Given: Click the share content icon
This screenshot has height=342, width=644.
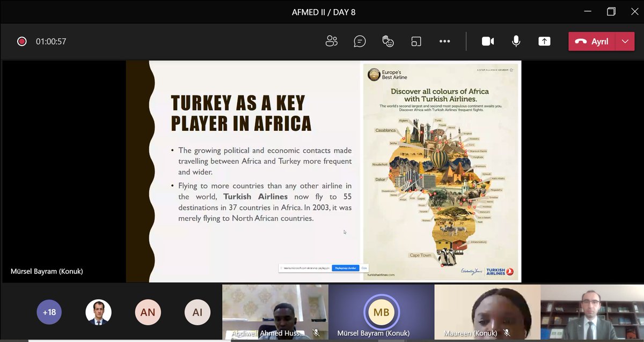Looking at the screenshot, I should [x=544, y=41].
